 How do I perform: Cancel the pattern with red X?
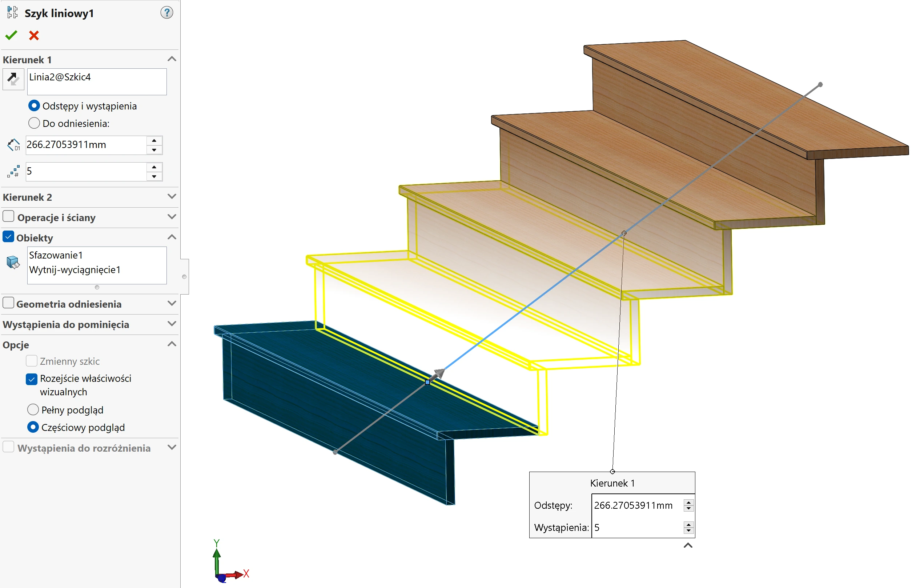pos(34,36)
